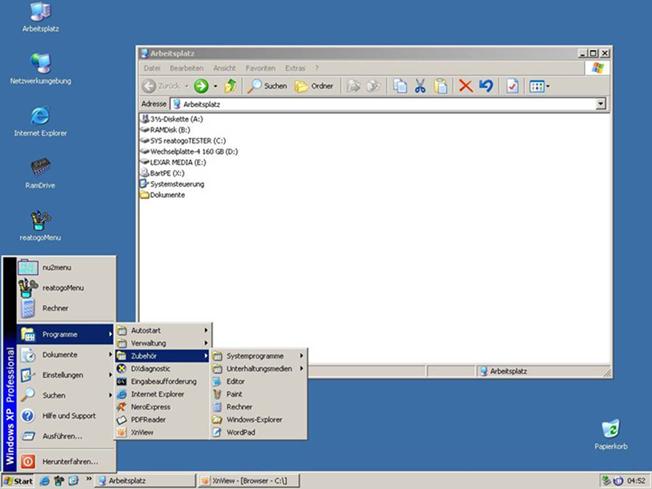Open the views dropdown arrow in the toolbar

(x=548, y=86)
